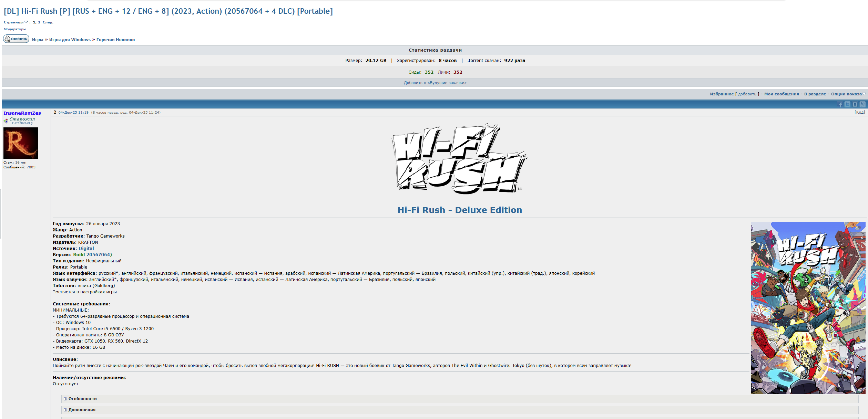Expand the Особенности spoiler
Image resolution: width=868 pixels, height=419 pixels.
tap(82, 399)
